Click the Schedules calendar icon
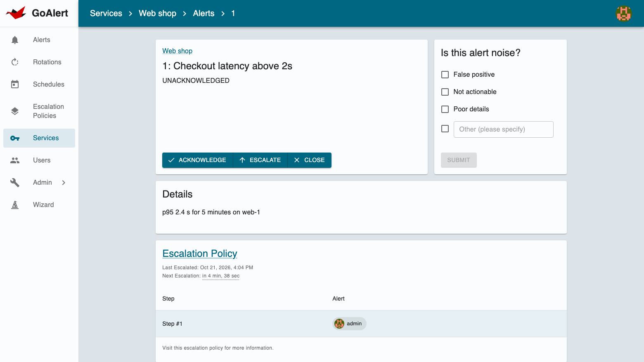644x362 pixels. tap(15, 85)
